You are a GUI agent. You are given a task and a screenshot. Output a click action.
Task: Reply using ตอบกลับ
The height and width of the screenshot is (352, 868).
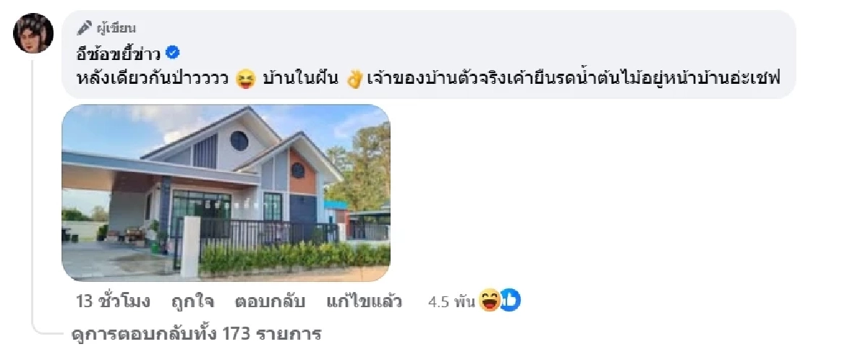[x=270, y=301]
